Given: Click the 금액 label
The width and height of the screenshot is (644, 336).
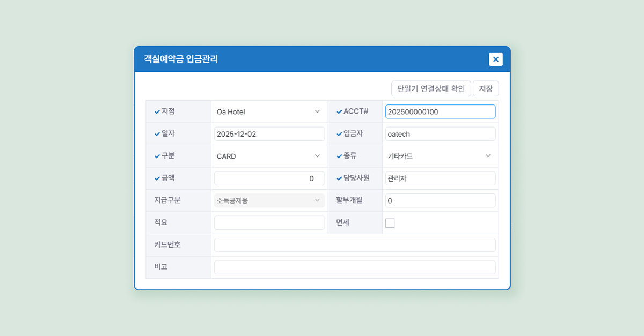Looking at the screenshot, I should (168, 178).
